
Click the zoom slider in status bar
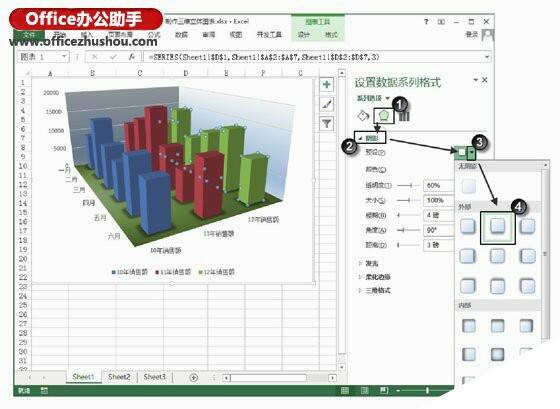coord(427,391)
